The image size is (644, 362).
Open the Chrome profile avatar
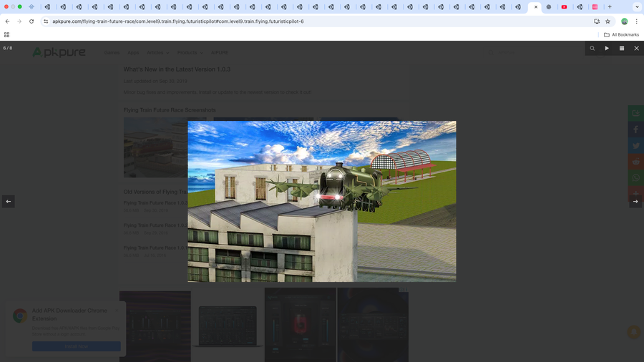point(624,21)
